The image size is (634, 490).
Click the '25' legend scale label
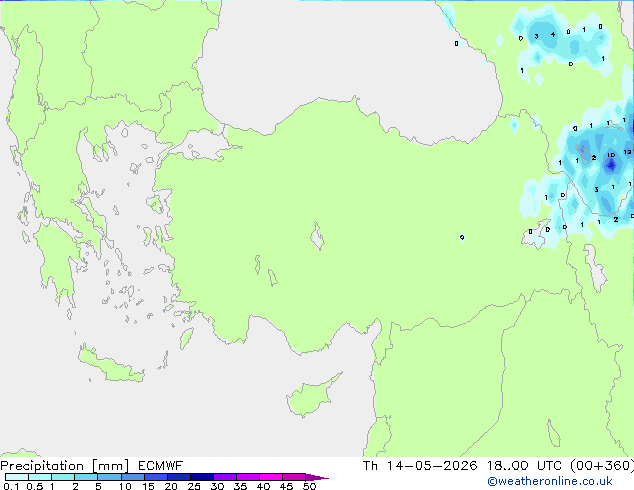194,486
